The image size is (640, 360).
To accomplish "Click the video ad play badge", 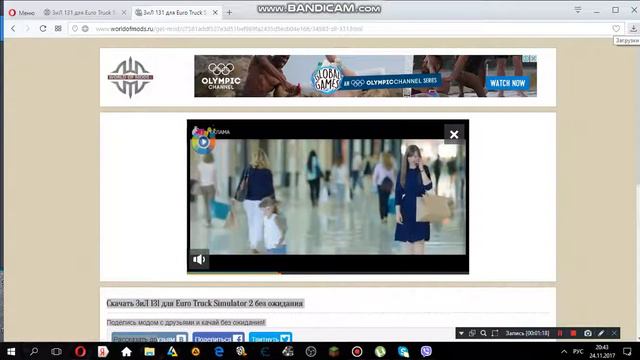I will click(204, 142).
